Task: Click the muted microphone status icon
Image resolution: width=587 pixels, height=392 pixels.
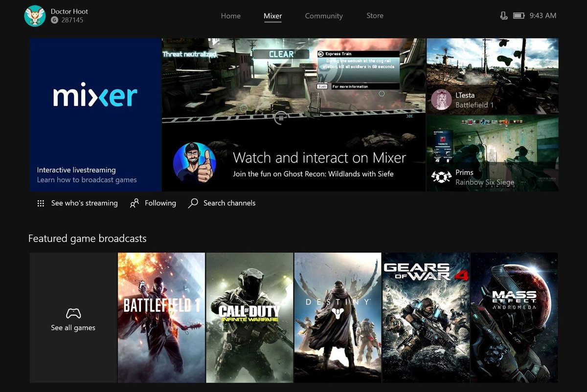Action: coord(504,16)
